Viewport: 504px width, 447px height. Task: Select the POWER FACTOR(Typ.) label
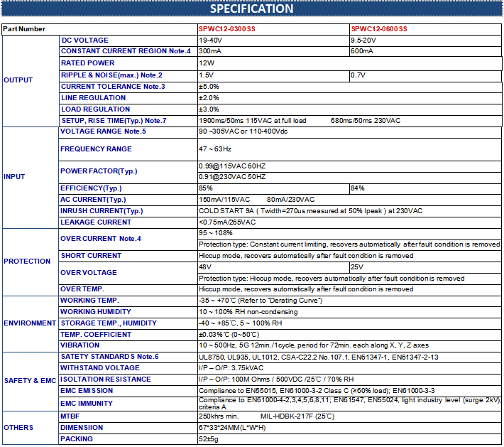coord(99,171)
